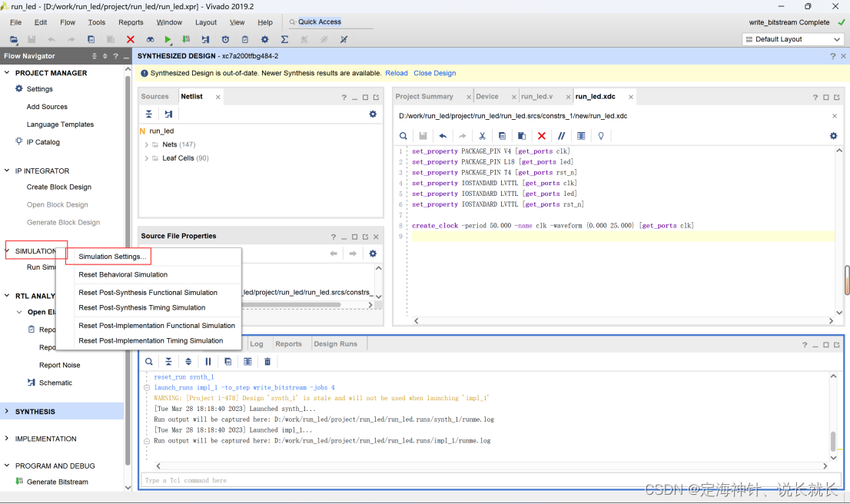850x504 pixels.
Task: Click undo arrow in xdc editor toolbar
Action: click(x=443, y=136)
